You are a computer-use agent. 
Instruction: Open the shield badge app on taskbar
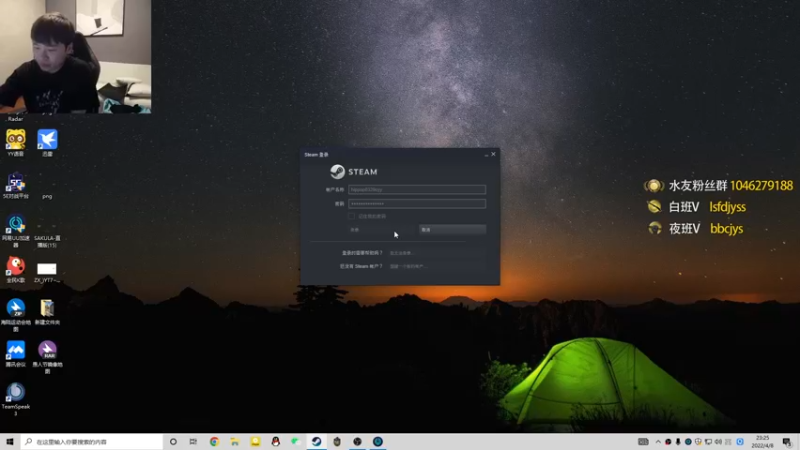pyautogui.click(x=337, y=441)
